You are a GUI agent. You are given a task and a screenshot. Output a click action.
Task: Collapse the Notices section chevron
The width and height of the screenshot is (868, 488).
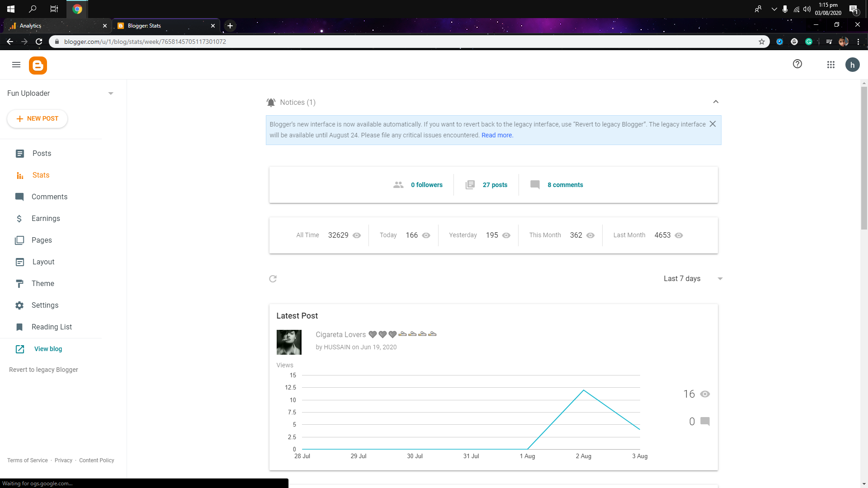[716, 102]
